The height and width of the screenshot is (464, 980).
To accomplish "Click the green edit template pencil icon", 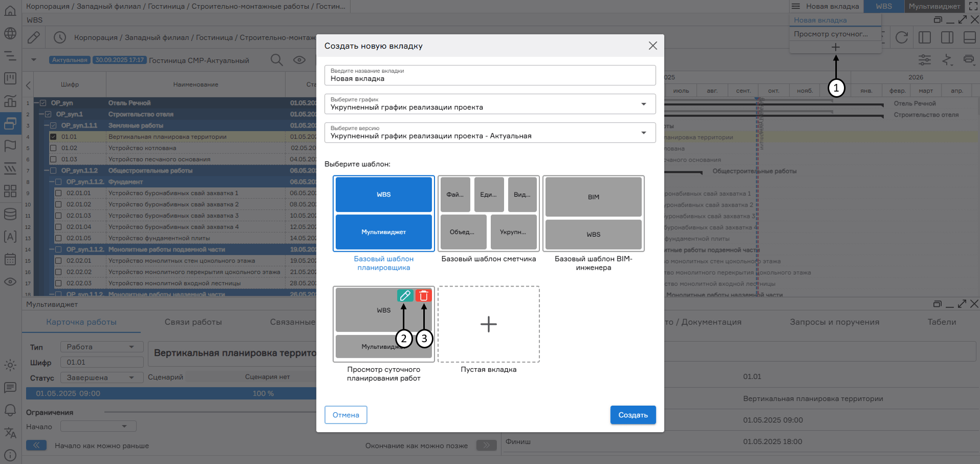I will coord(405,295).
